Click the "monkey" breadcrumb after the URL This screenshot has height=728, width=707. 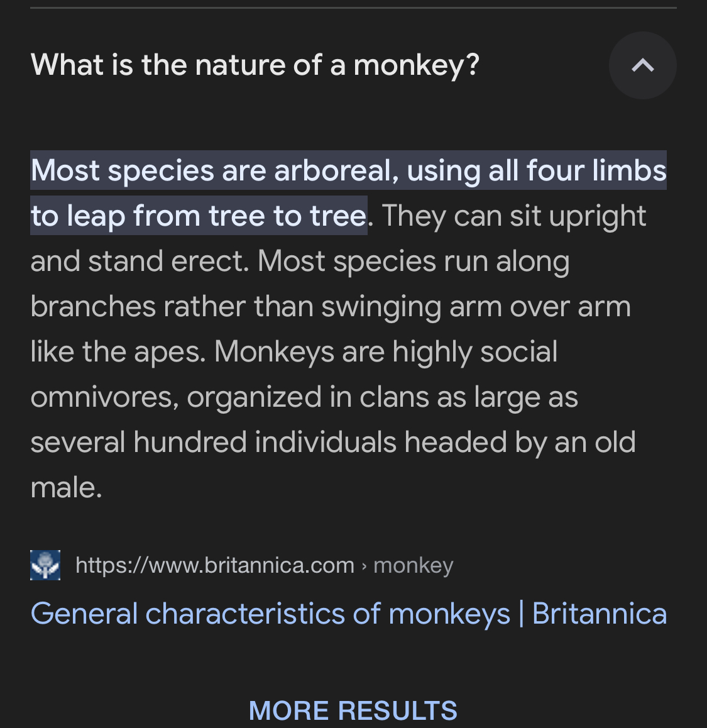point(413,565)
